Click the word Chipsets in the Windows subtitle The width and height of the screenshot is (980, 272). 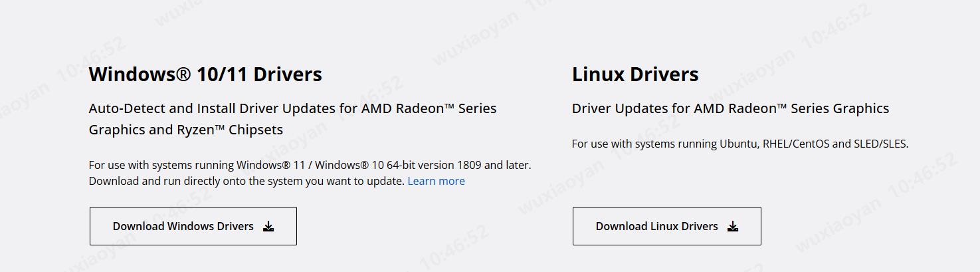point(256,130)
